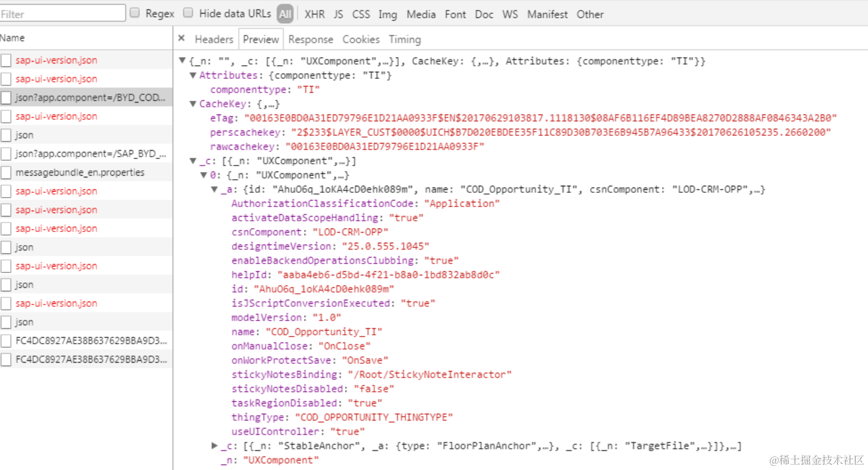This screenshot has height=470, width=868.
Task: Select the json?app.component=/BYD_COD... request name
Action: [x=91, y=97]
